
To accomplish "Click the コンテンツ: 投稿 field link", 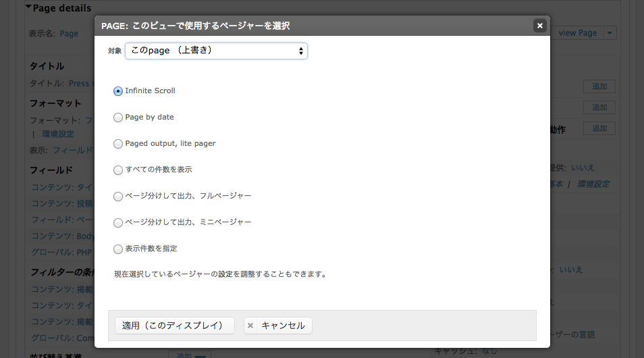I will 63,203.
